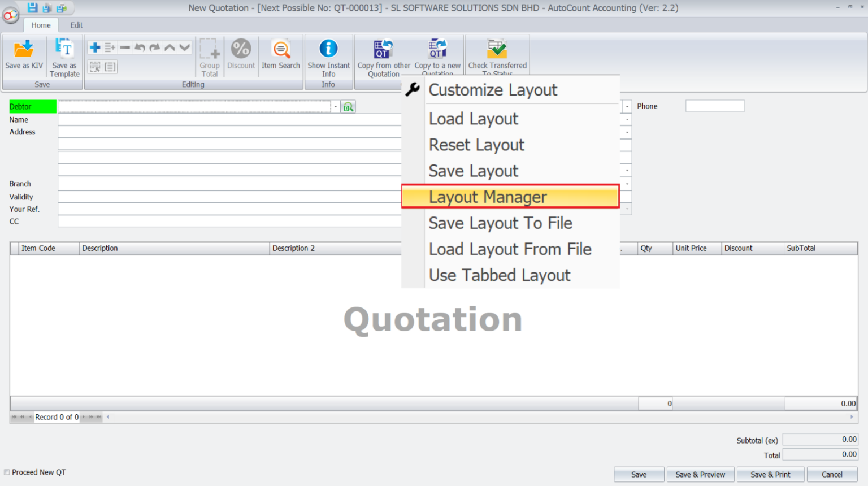Click the Group Total icon
Image resolution: width=868 pixels, height=486 pixels.
209,49
